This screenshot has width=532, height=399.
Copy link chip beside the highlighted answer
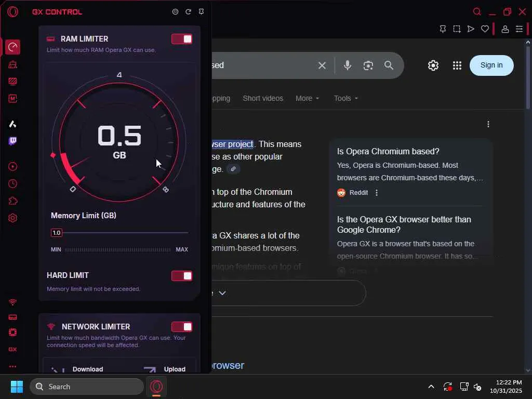click(x=233, y=169)
